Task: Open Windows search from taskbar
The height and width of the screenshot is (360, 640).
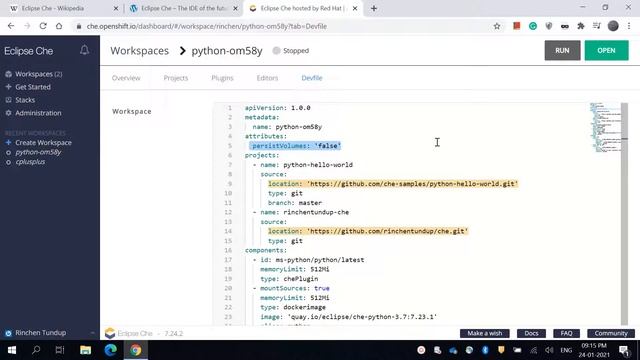Action: click(x=36, y=350)
